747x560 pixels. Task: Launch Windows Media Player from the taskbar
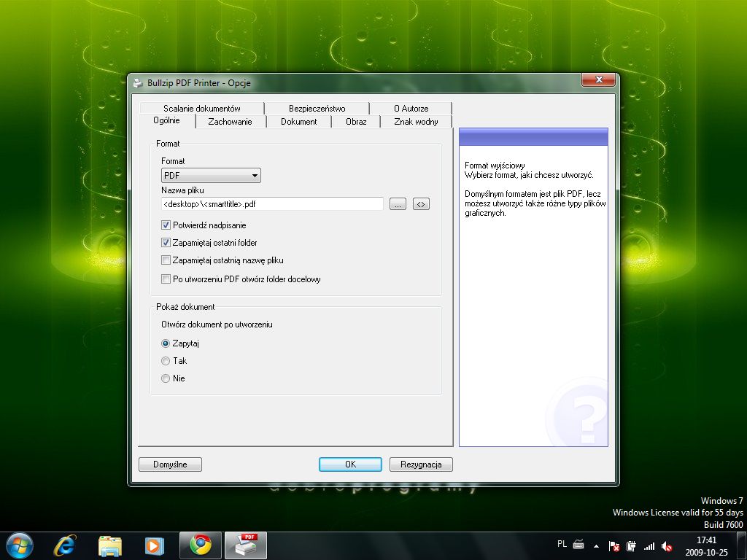click(x=155, y=545)
